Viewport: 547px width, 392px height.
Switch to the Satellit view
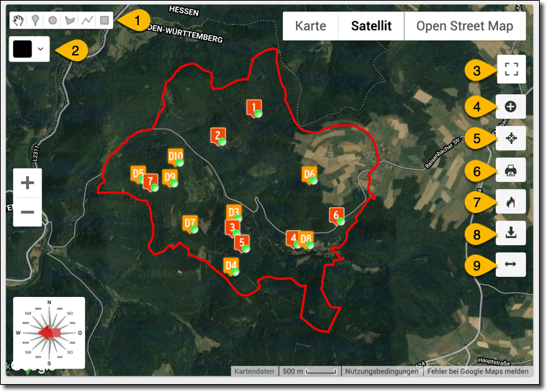pyautogui.click(x=371, y=26)
